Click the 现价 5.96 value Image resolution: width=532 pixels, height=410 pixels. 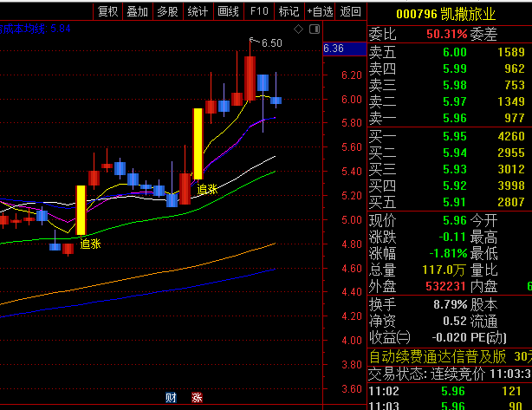(x=455, y=221)
